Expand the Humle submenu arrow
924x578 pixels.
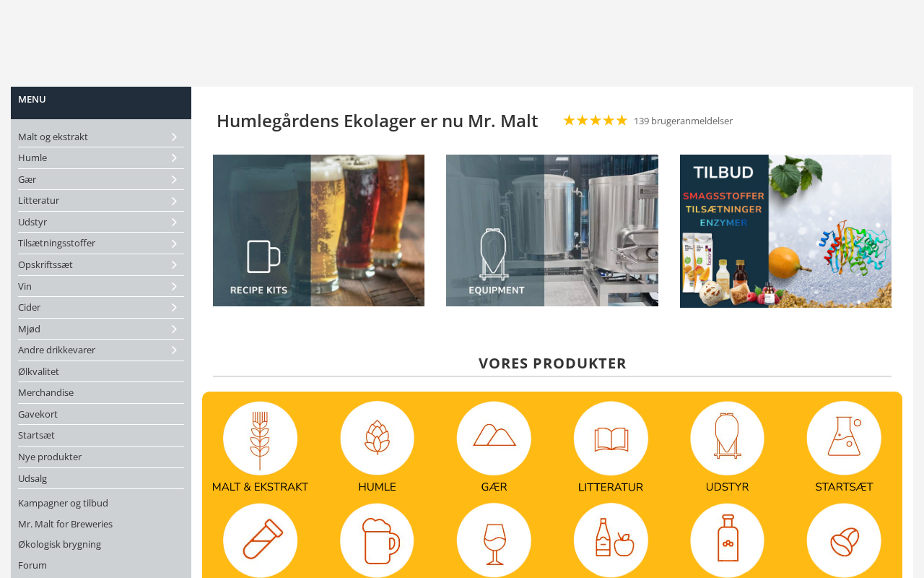click(x=174, y=158)
